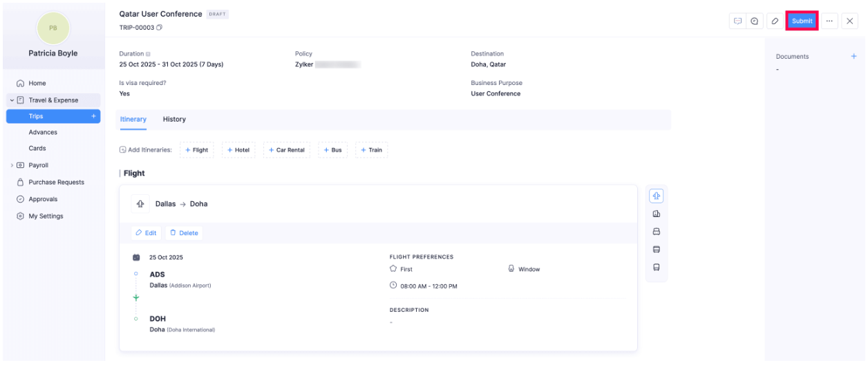Click the pencil edit icon near Submit
The image size is (868, 365).
tap(775, 21)
